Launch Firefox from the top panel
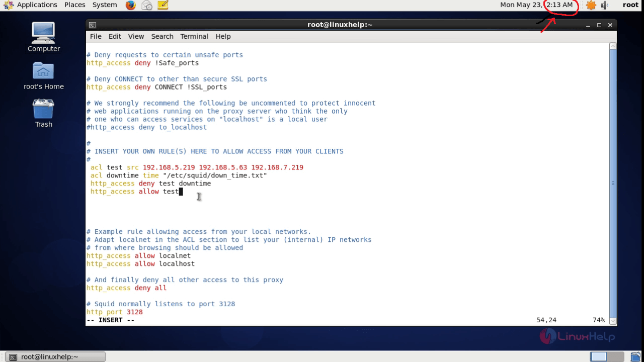 [130, 5]
